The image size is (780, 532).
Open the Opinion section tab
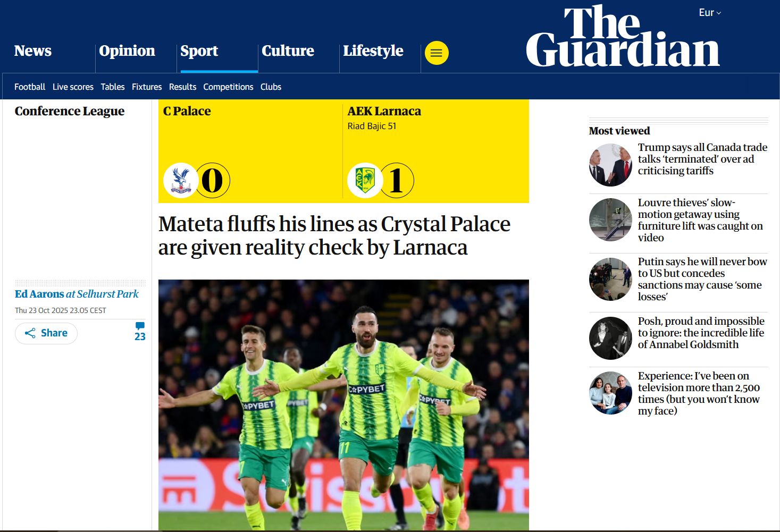[x=127, y=51]
